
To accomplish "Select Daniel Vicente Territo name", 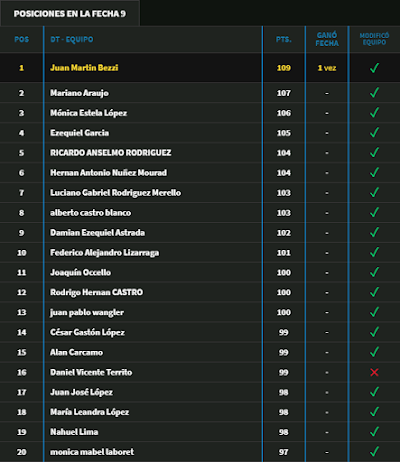I will tap(91, 372).
